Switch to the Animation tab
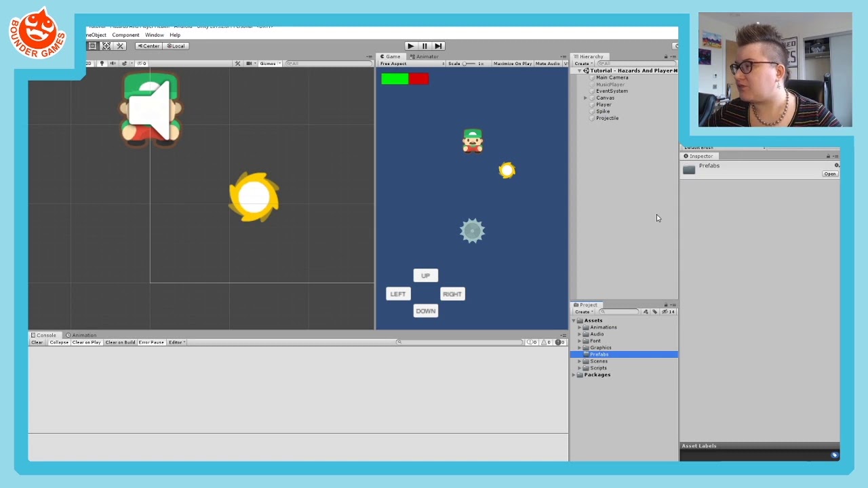Image resolution: width=868 pixels, height=488 pixels. pos(81,335)
